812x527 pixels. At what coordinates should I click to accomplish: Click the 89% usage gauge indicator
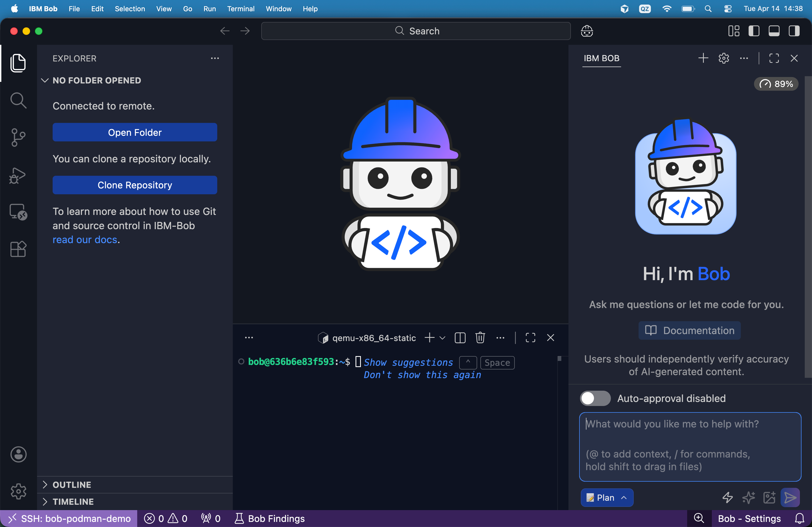point(776,84)
